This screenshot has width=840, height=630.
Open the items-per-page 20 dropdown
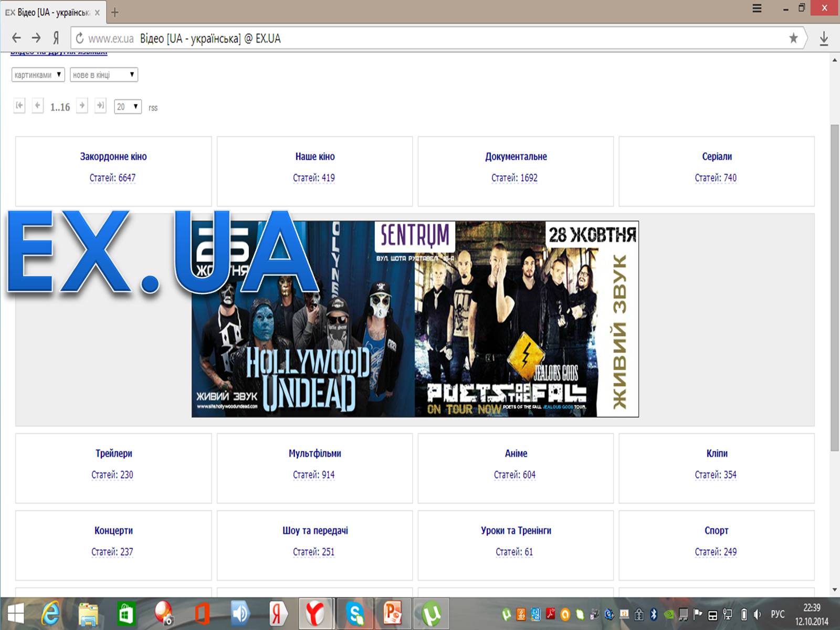128,107
